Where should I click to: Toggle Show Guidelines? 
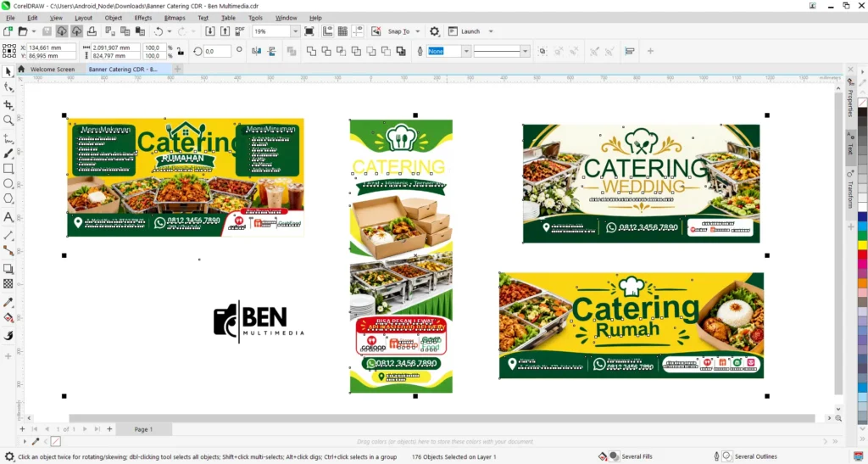pyautogui.click(x=358, y=31)
